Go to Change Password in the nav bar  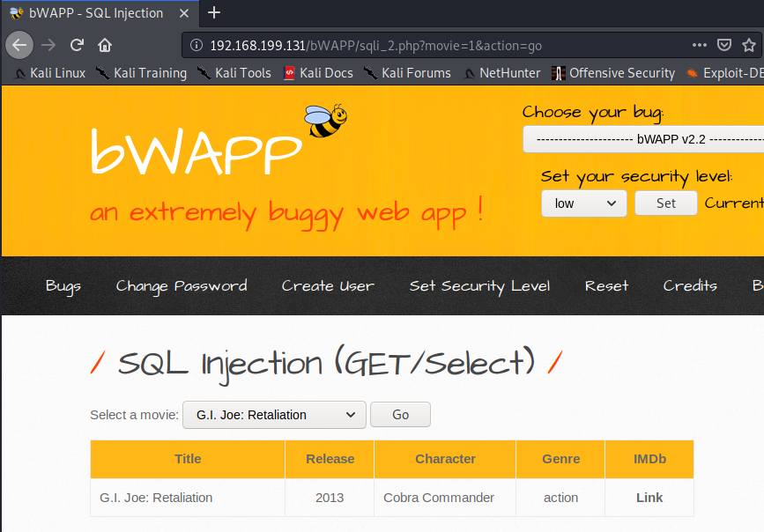(x=182, y=286)
